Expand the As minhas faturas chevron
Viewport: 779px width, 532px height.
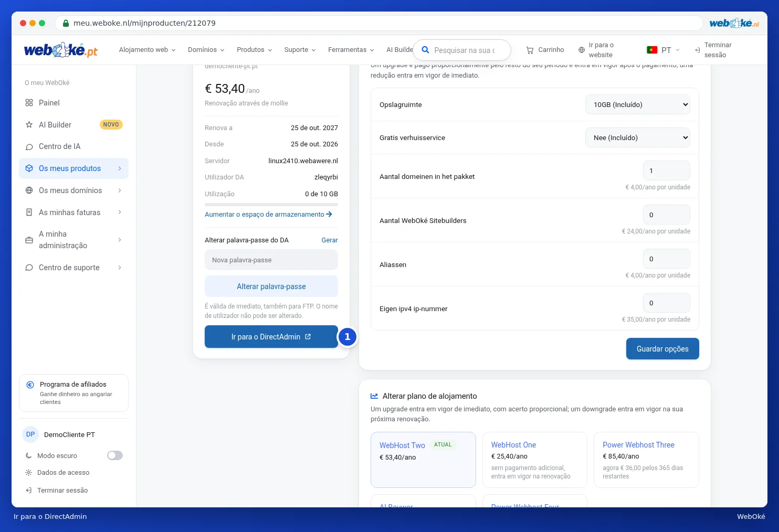pyautogui.click(x=120, y=212)
